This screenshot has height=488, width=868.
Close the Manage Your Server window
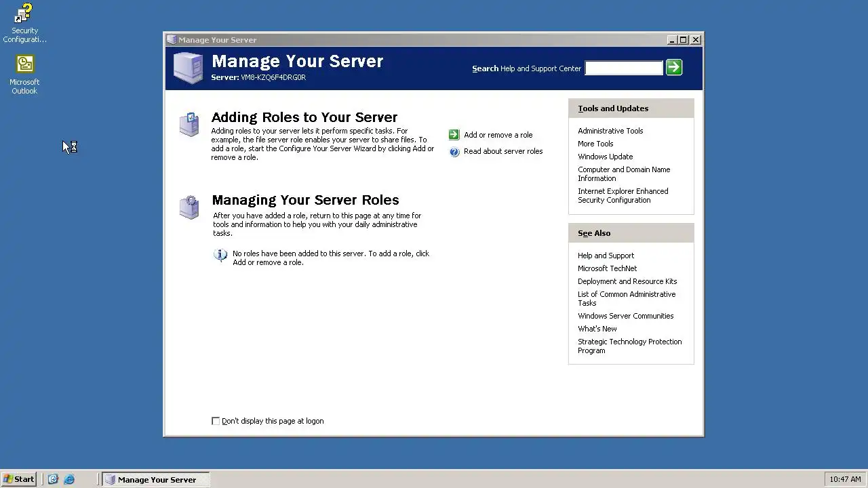point(696,40)
